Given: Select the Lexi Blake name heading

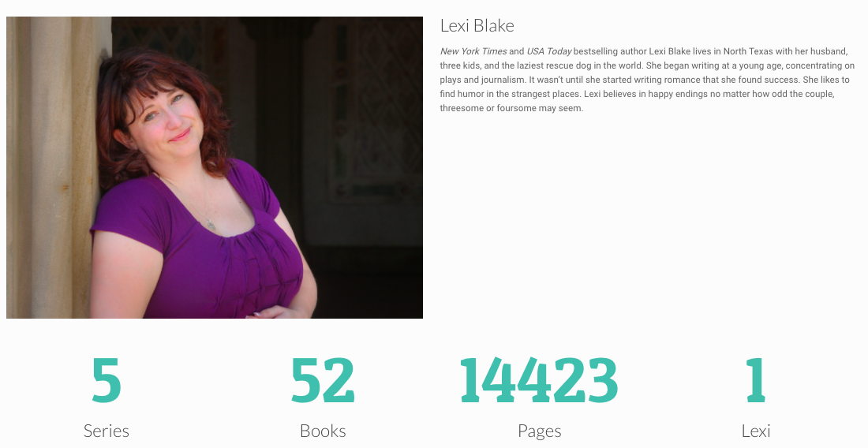Looking at the screenshot, I should pyautogui.click(x=477, y=25).
